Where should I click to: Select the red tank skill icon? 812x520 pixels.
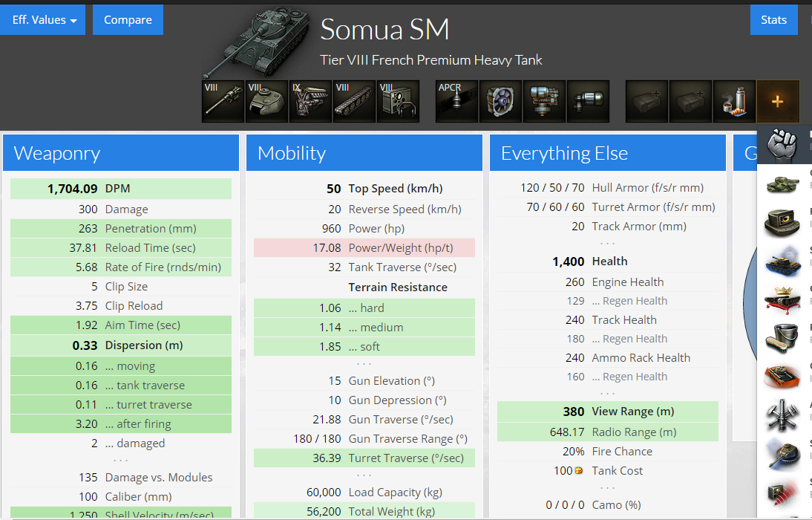(x=782, y=377)
